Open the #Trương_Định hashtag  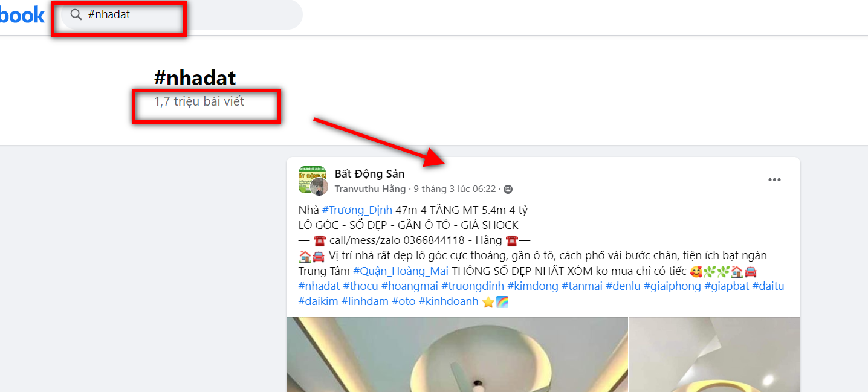tap(357, 210)
